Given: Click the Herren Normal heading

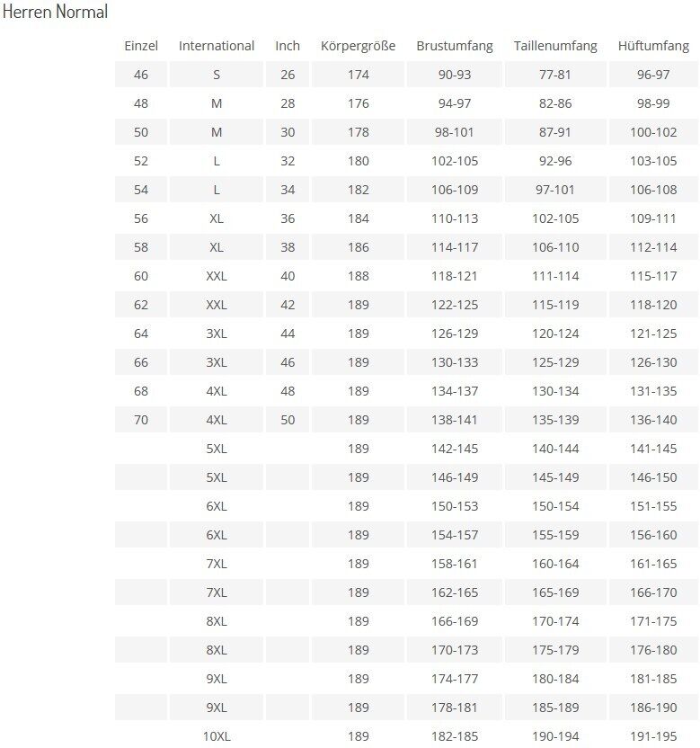Looking at the screenshot, I should [55, 12].
